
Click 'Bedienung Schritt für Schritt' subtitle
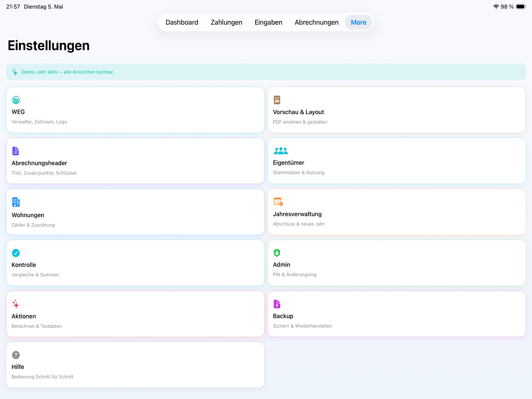coord(42,377)
